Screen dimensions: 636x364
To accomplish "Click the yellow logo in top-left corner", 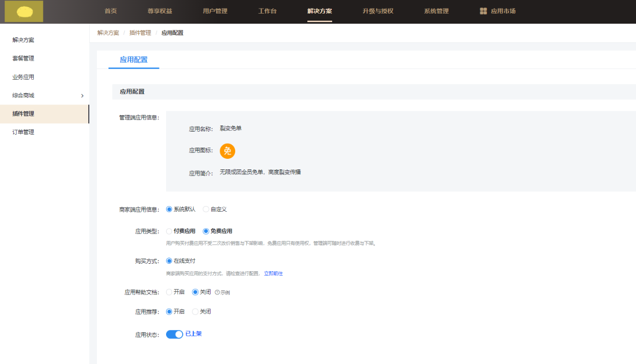I will click(x=24, y=11).
